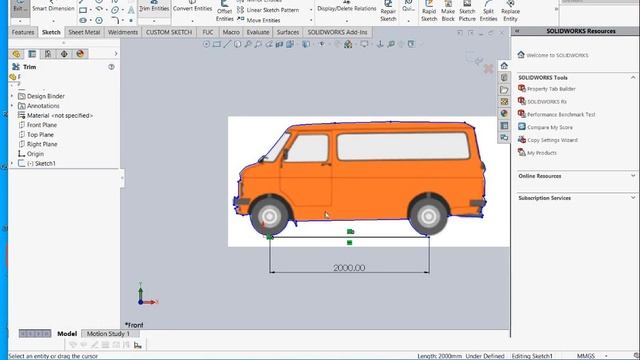640x360 pixels.
Task: Run Performance Benchmark Test
Action: 557,114
